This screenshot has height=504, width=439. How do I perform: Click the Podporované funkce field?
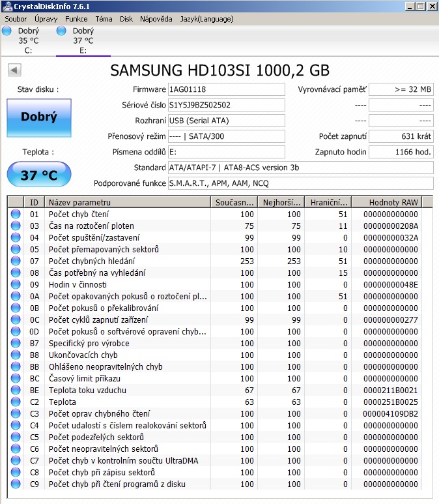pyautogui.click(x=301, y=183)
